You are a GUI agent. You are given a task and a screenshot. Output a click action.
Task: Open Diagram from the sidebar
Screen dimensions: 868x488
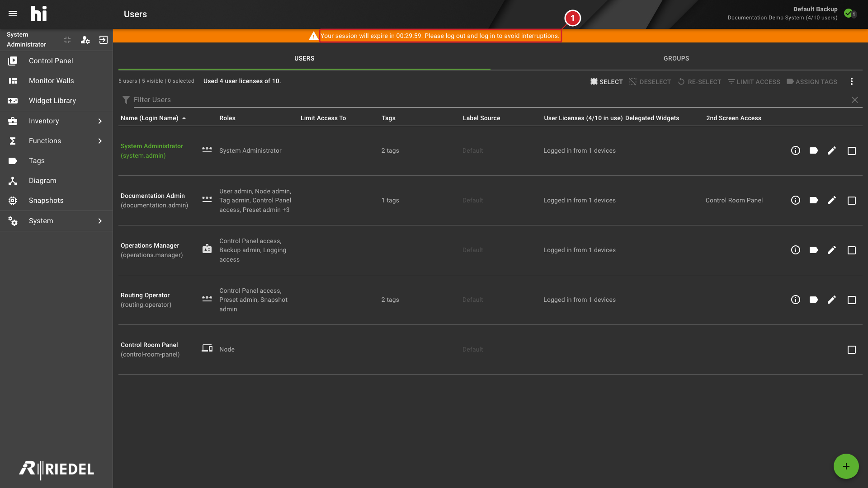pyautogui.click(x=56, y=181)
